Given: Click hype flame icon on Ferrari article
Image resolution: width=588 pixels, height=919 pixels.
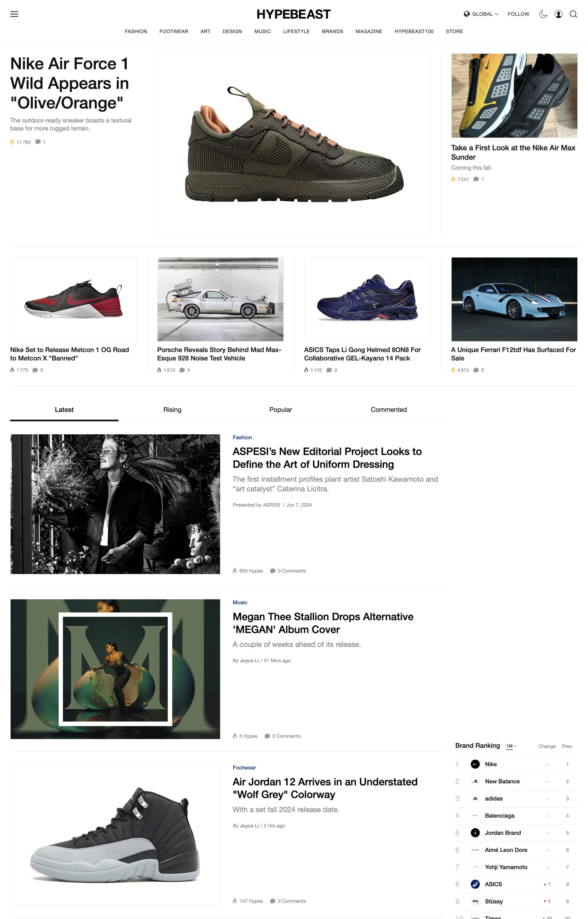Looking at the screenshot, I should (453, 370).
